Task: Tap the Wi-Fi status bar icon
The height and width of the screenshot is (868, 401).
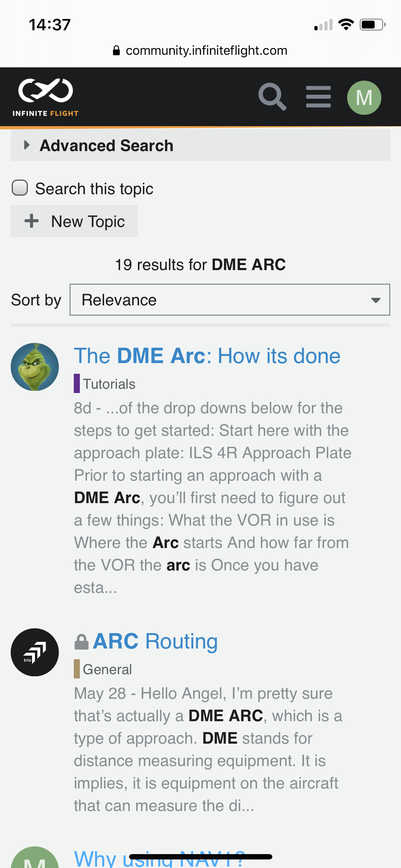Action: [346, 25]
